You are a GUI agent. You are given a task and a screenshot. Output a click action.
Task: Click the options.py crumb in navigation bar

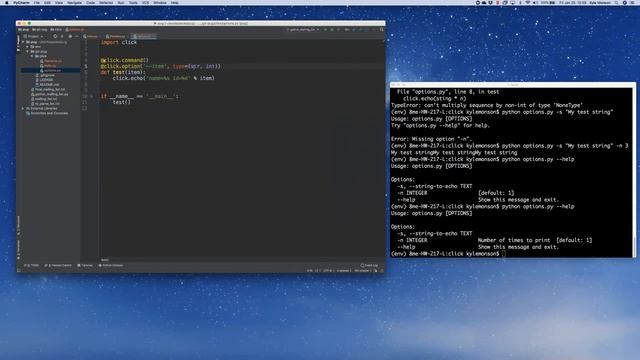(75, 30)
